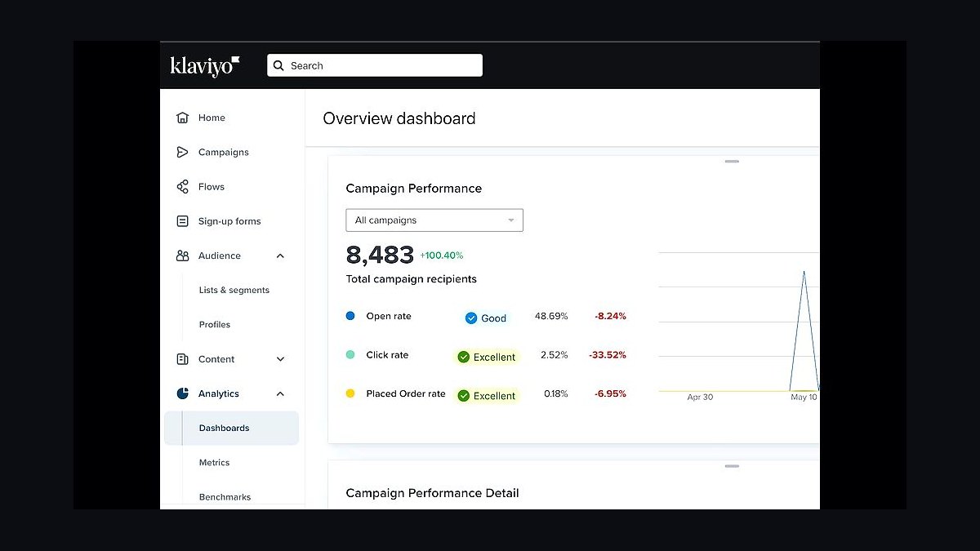
Task: Collapse the Audience section chevron
Action: 280,256
